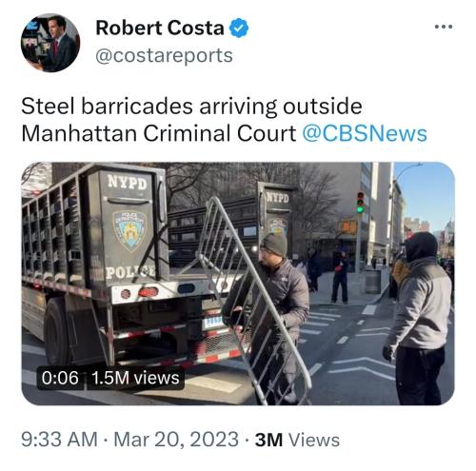Click the blue verified badge icon
Viewport: 476px width, 471px height.
coord(239,29)
